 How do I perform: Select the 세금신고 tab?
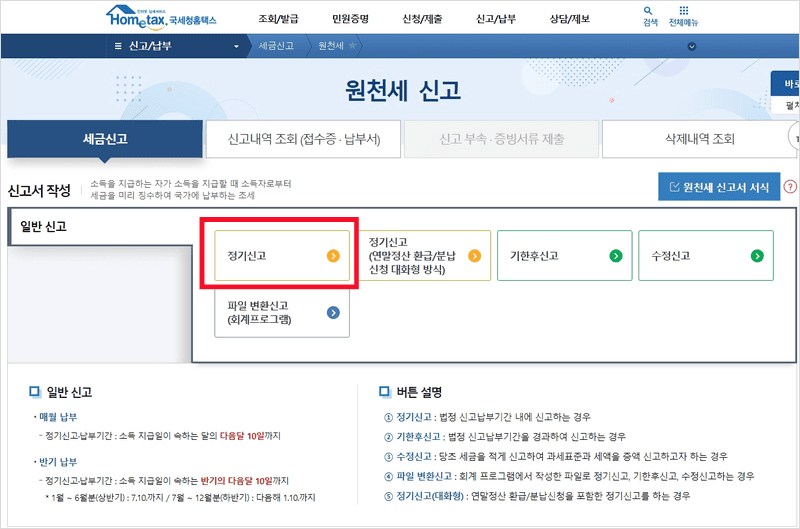105,139
